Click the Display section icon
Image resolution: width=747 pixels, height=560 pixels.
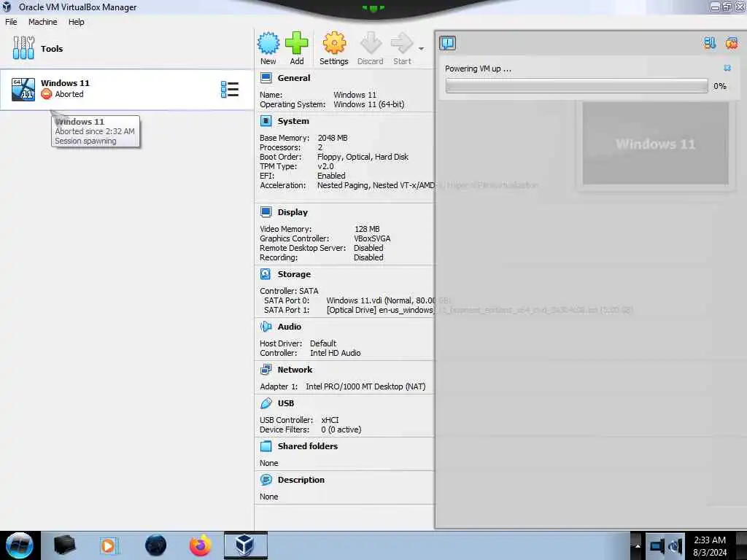[x=266, y=212]
